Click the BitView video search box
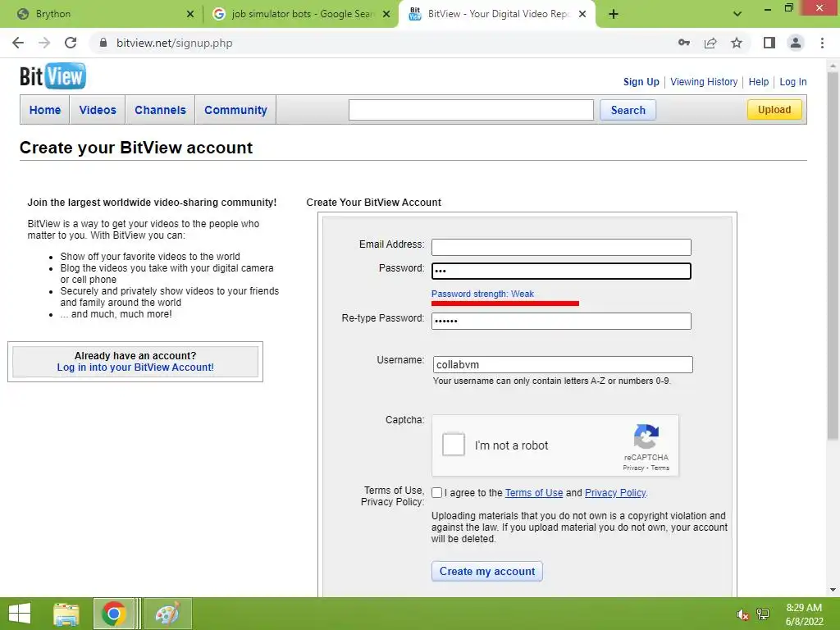The height and width of the screenshot is (630, 840). (x=471, y=110)
